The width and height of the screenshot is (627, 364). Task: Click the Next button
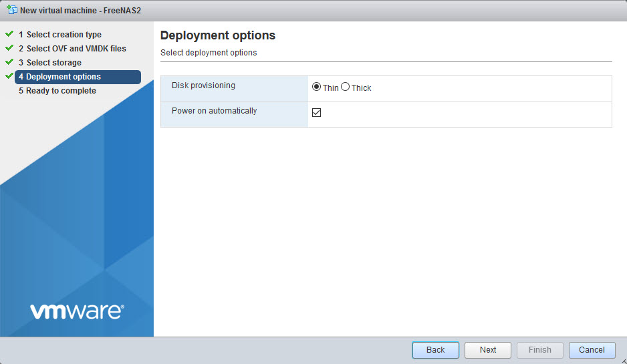tap(488, 350)
